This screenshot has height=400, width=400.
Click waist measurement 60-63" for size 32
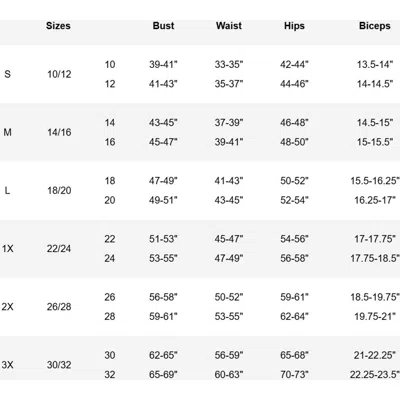click(229, 374)
